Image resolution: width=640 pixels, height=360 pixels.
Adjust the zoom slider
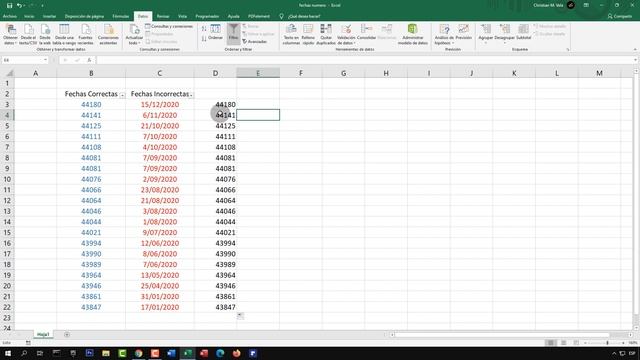(607, 343)
